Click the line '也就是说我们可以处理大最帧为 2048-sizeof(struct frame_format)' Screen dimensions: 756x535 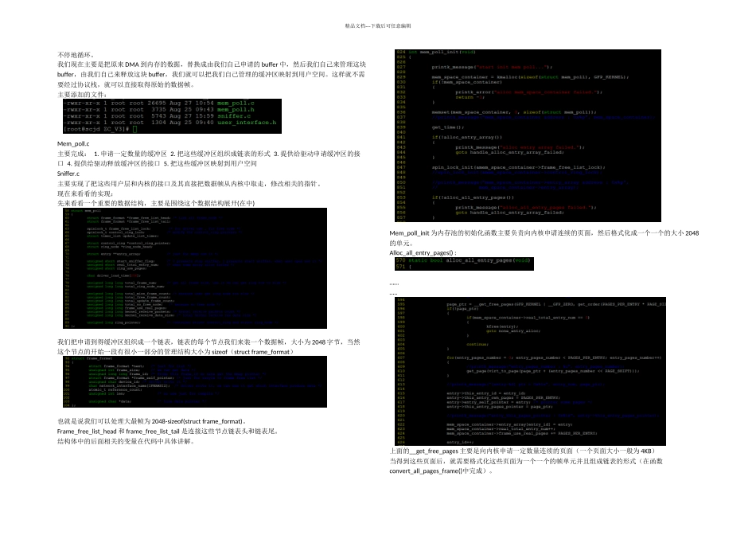click(x=152, y=422)
